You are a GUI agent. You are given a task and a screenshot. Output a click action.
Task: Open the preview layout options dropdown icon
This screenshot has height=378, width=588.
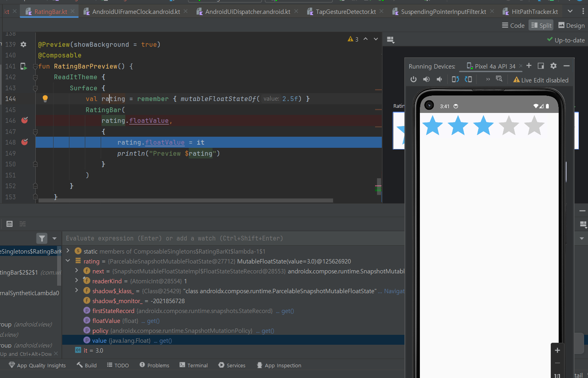(391, 40)
